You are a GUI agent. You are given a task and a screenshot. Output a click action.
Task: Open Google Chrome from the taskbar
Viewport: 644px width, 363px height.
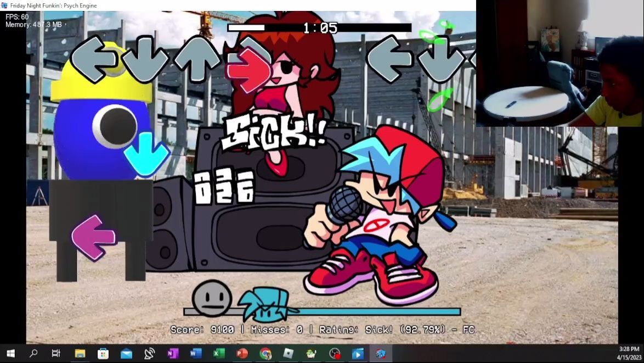tap(265, 354)
